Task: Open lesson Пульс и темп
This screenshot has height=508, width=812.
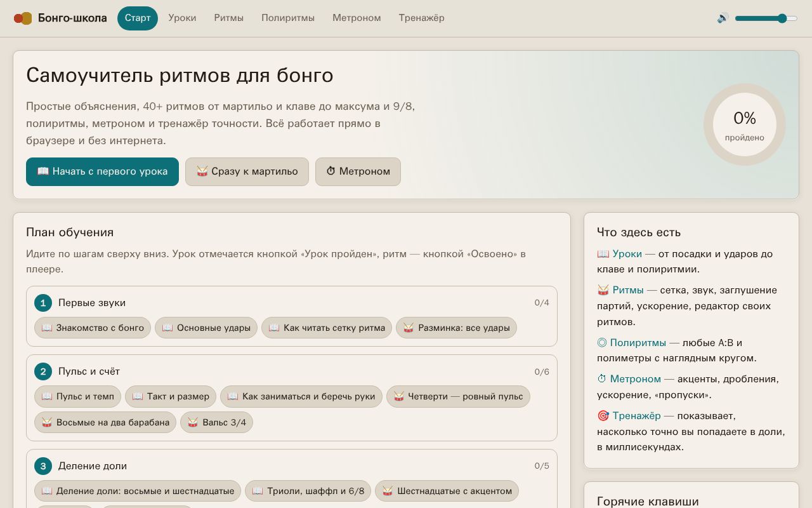Action: pos(78,396)
